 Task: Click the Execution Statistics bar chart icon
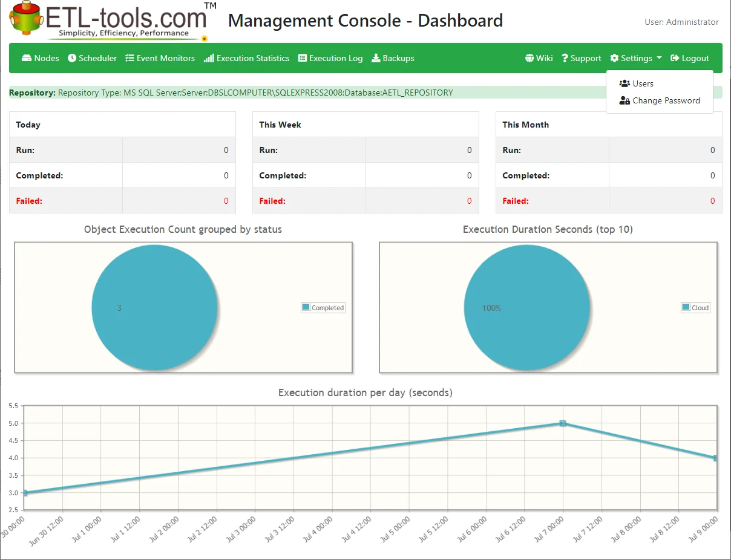[209, 58]
